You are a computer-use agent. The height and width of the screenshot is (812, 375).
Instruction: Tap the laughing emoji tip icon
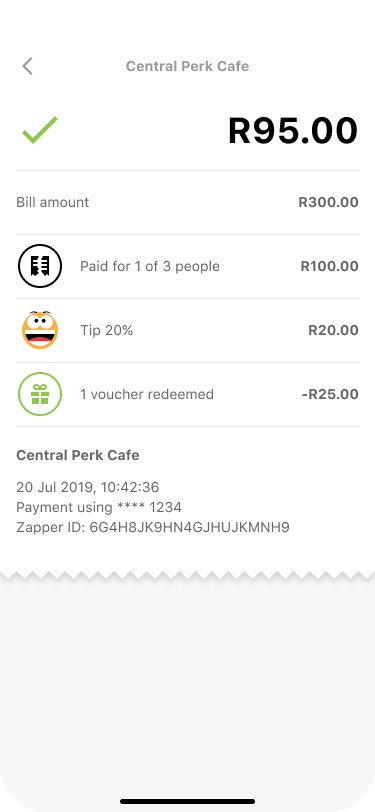40,330
